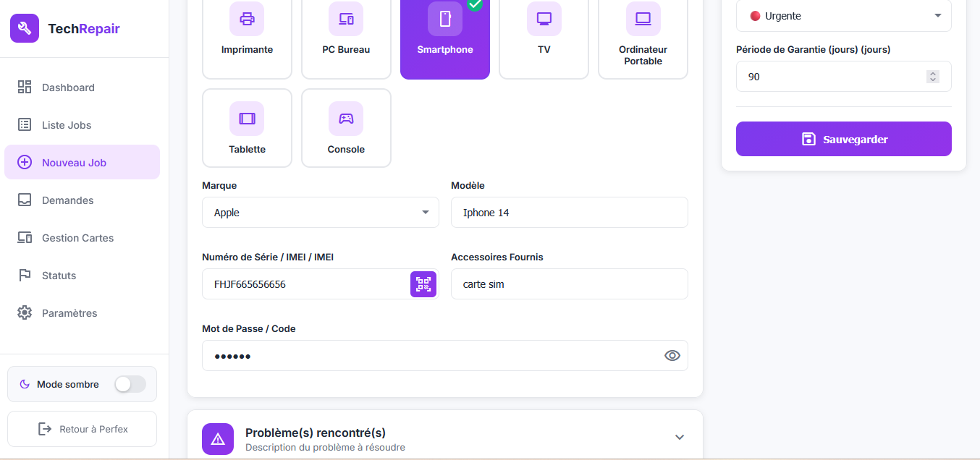Select the Imprimante device type
The image size is (980, 460).
click(x=247, y=36)
